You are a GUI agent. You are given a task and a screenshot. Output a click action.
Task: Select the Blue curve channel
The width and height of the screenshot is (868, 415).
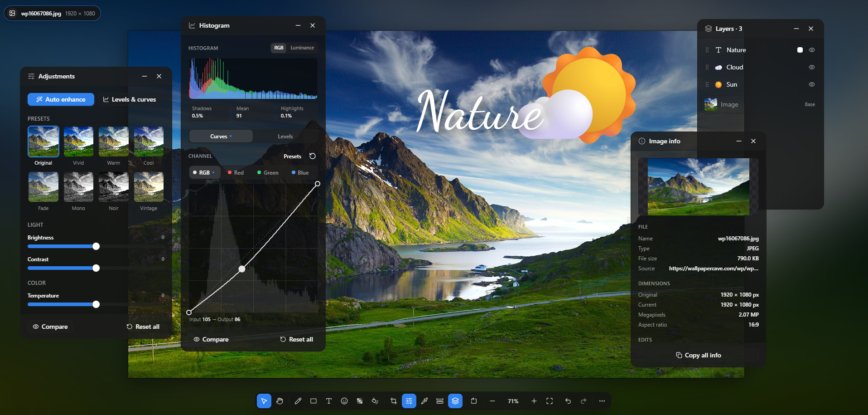(x=300, y=173)
